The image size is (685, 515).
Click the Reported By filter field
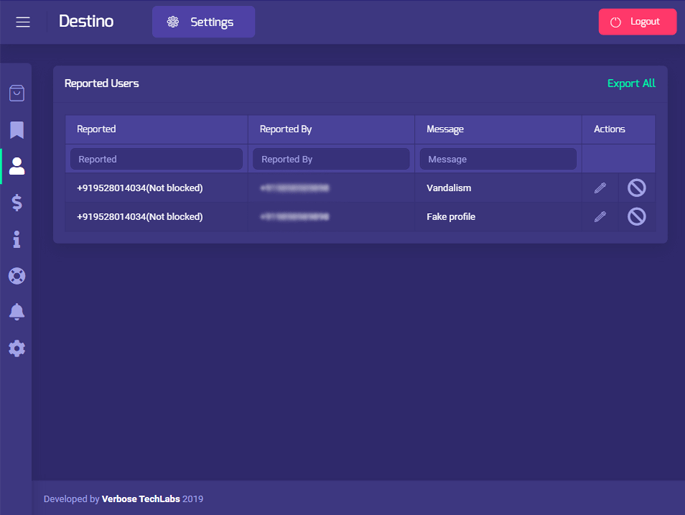[331, 159]
